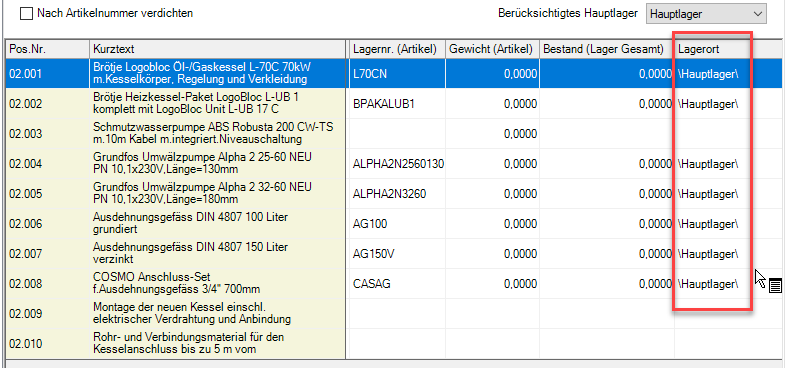Click Bestand (Lager Gesamt) column header
This screenshot has width=785, height=368.
click(x=607, y=49)
